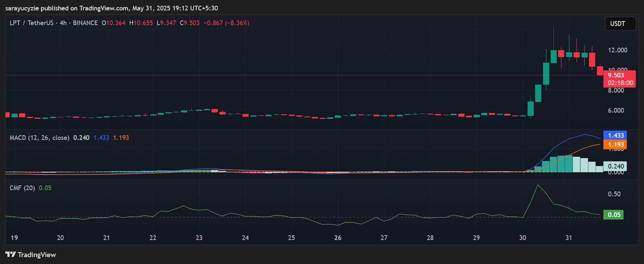Screen dimensions: 644x264
Task: Select the MACD (12, 26, close) indicator label
Action: click(39, 137)
